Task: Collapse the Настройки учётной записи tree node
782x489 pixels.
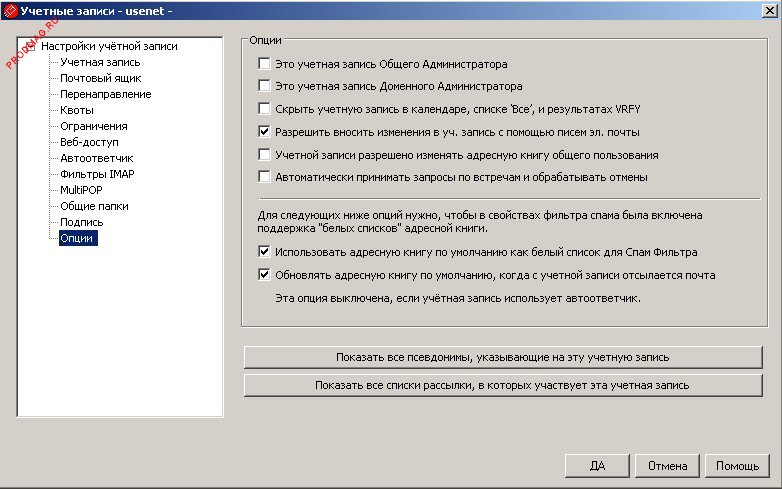Action: (30, 46)
